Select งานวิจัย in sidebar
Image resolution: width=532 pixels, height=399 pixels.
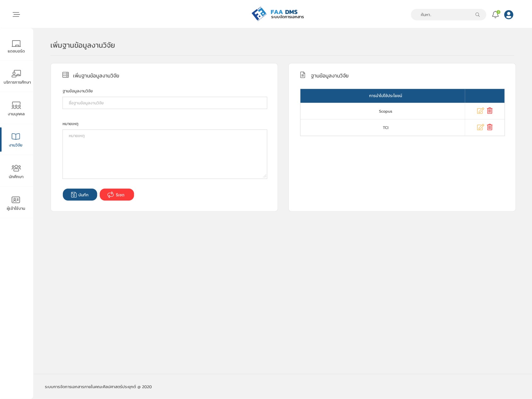(x=16, y=140)
